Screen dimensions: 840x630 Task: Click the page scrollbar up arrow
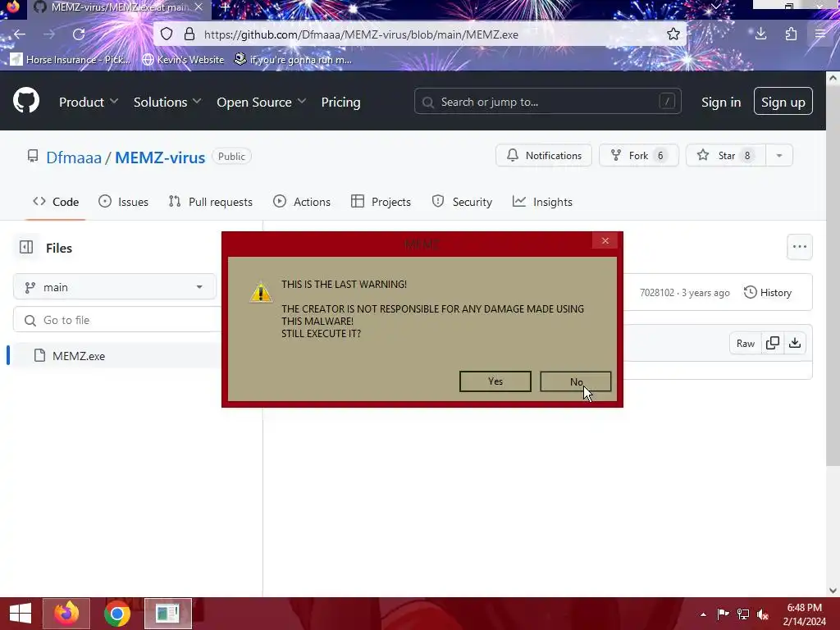coord(833,78)
